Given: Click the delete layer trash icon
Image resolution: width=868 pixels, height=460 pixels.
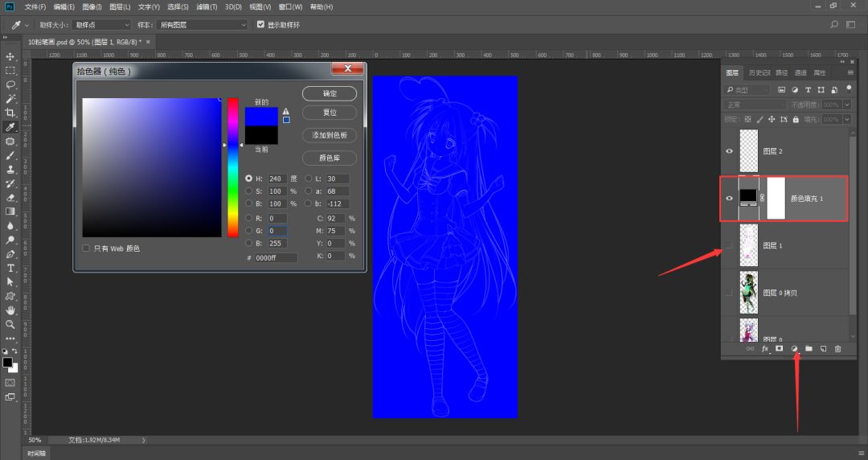Looking at the screenshot, I should 837,348.
